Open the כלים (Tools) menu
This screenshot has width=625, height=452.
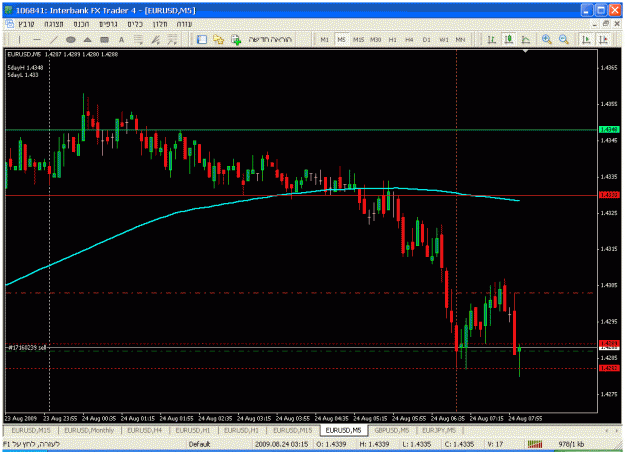click(x=135, y=24)
